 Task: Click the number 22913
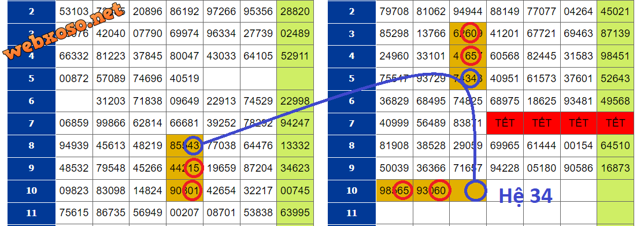click(x=221, y=101)
